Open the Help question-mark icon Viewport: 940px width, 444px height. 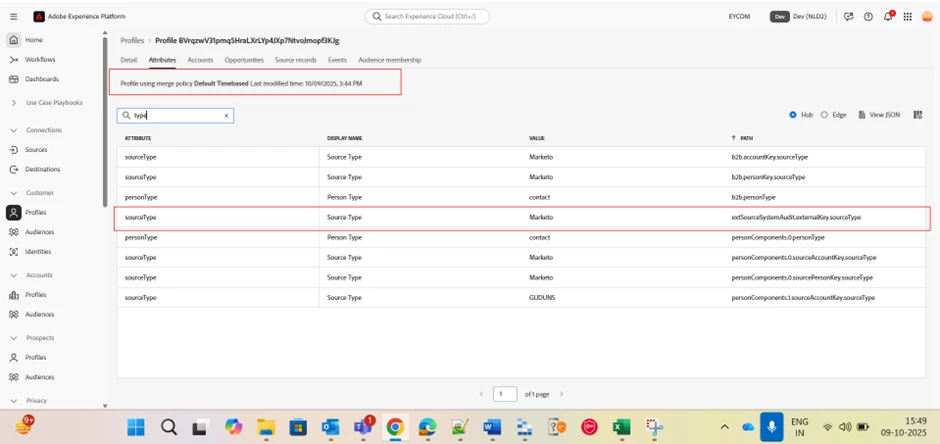point(868,17)
